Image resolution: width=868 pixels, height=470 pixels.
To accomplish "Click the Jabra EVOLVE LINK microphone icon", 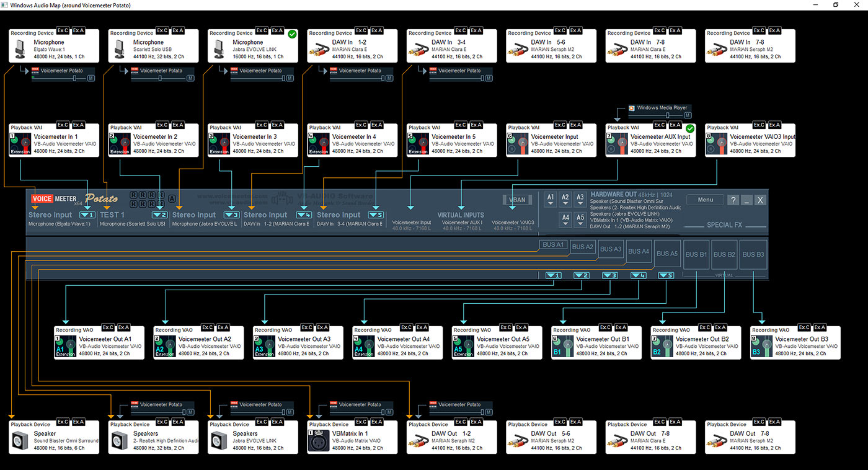I will 220,49.
